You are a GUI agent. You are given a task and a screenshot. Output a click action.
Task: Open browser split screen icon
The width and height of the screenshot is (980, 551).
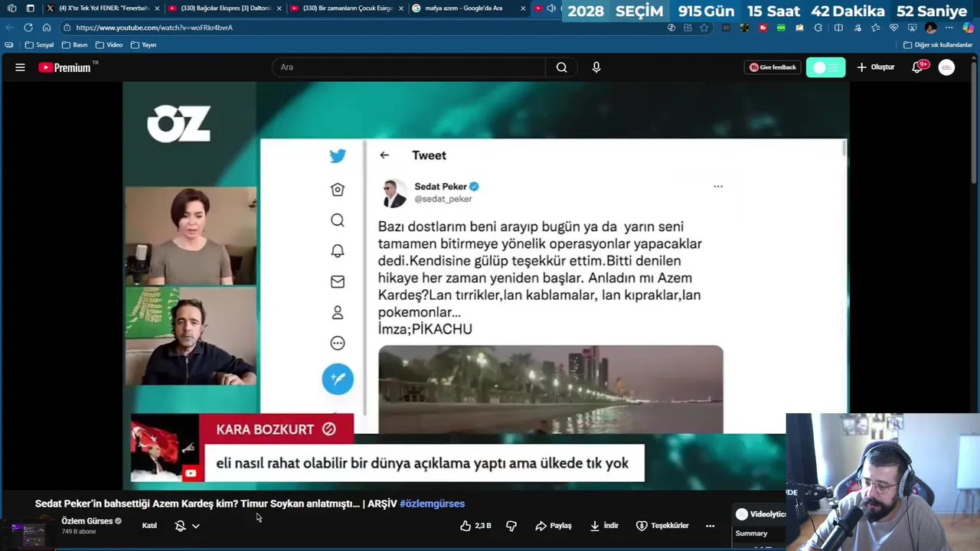[838, 28]
